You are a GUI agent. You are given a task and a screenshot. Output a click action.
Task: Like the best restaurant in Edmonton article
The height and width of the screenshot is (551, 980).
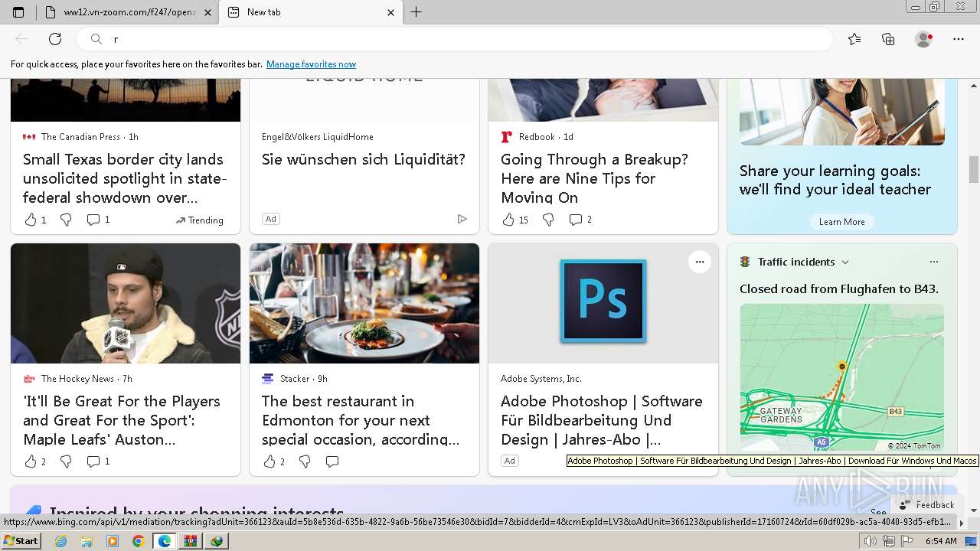pos(269,461)
